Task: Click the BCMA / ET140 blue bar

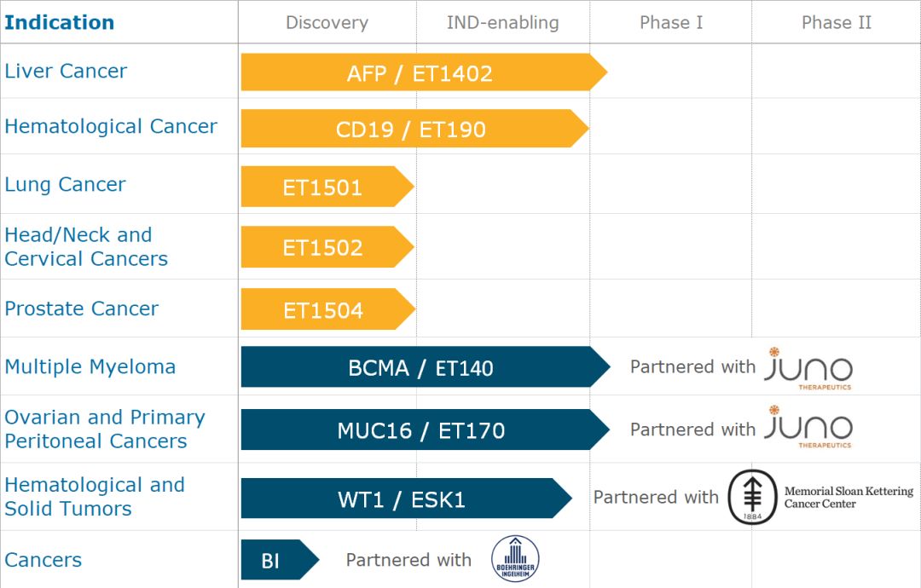Action: coord(420,368)
